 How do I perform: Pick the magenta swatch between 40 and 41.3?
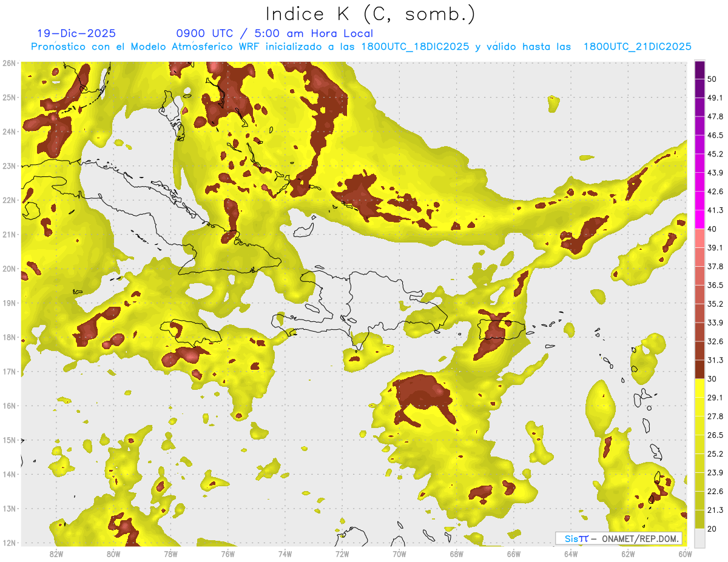tap(699, 219)
